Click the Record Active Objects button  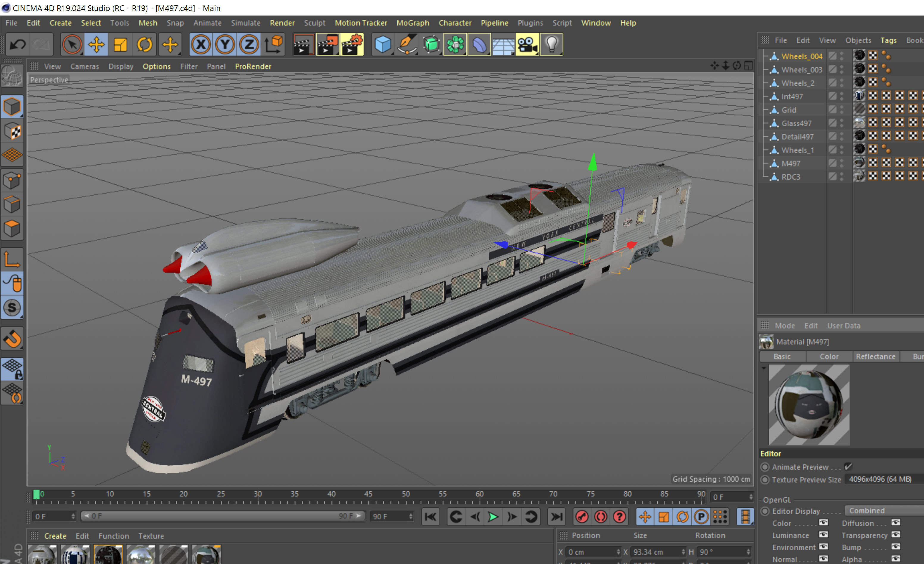point(582,517)
